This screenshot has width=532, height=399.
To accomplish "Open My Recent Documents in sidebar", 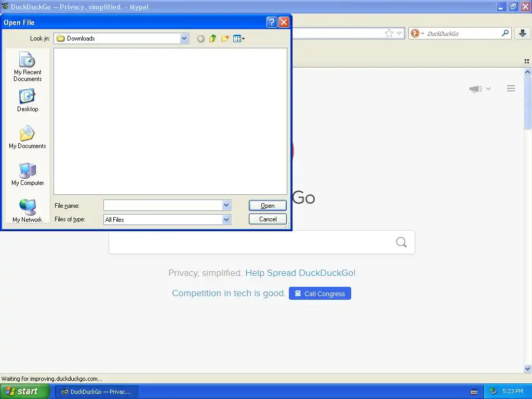I will (x=28, y=66).
